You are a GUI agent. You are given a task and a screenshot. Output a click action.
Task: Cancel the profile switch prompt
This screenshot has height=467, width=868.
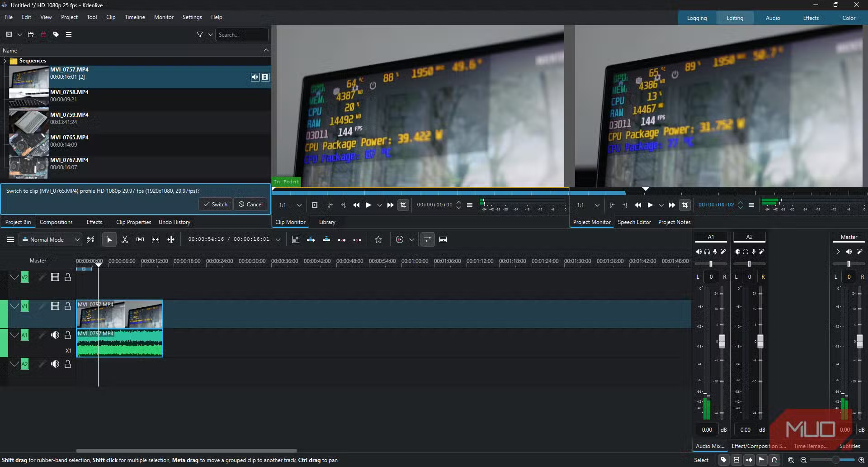pos(250,204)
